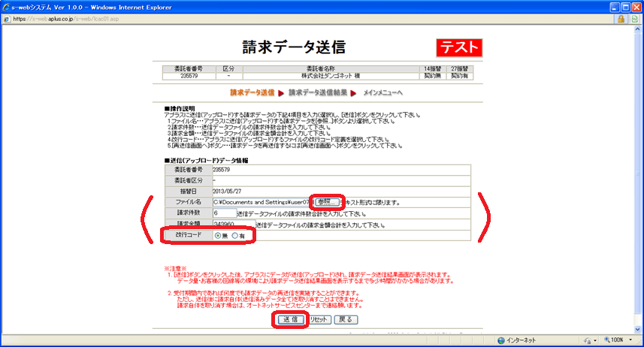This screenshot has width=644, height=347.
Task: Click the Internet Explorer logo in title bar
Action: [x=7, y=6]
